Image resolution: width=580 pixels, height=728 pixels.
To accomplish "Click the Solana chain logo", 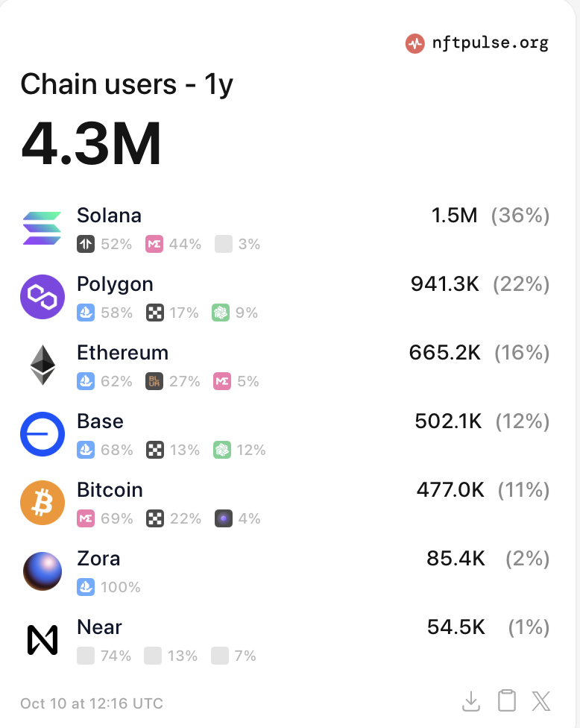I will 42,228.
